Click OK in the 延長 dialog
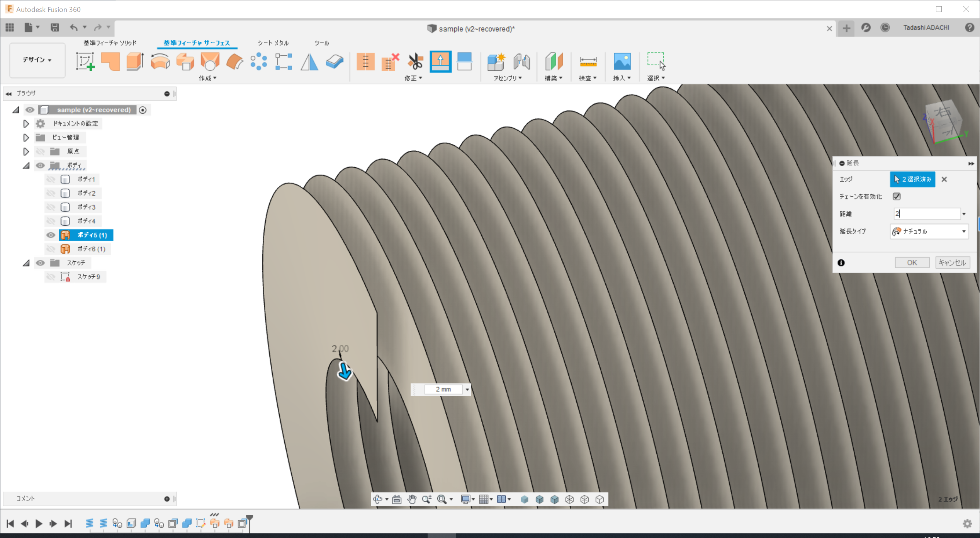This screenshot has width=980, height=538. tap(912, 262)
